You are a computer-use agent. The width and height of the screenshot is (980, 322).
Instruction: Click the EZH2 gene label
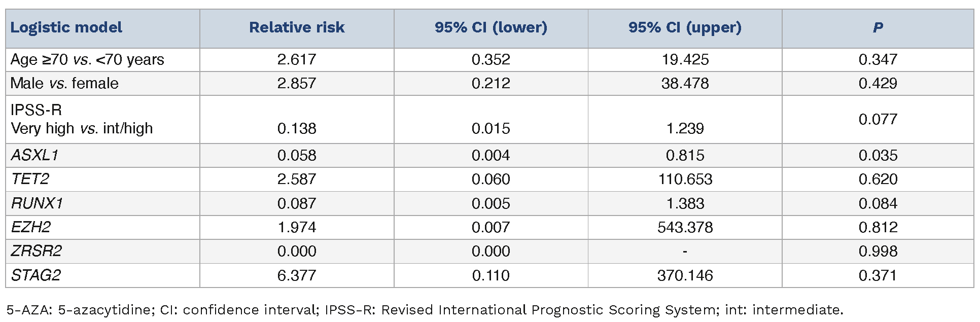tap(31, 227)
